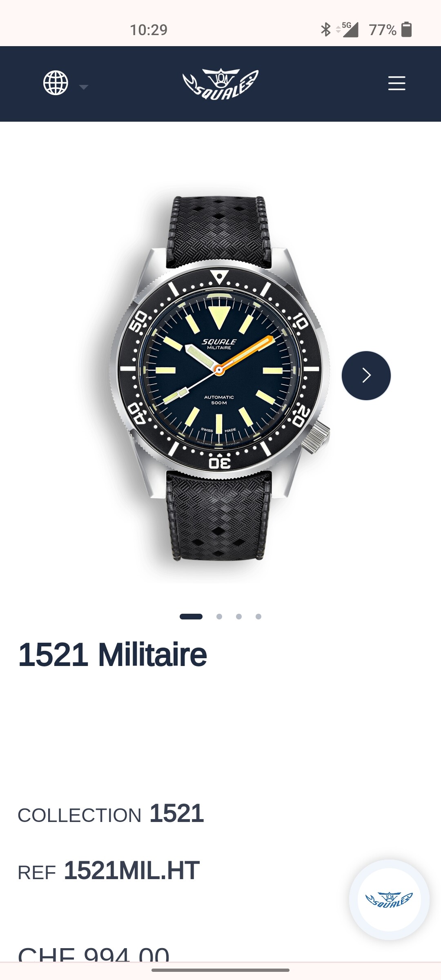Screen dimensions: 441x980
Task: Jump to second carousel image dot
Action: point(219,617)
